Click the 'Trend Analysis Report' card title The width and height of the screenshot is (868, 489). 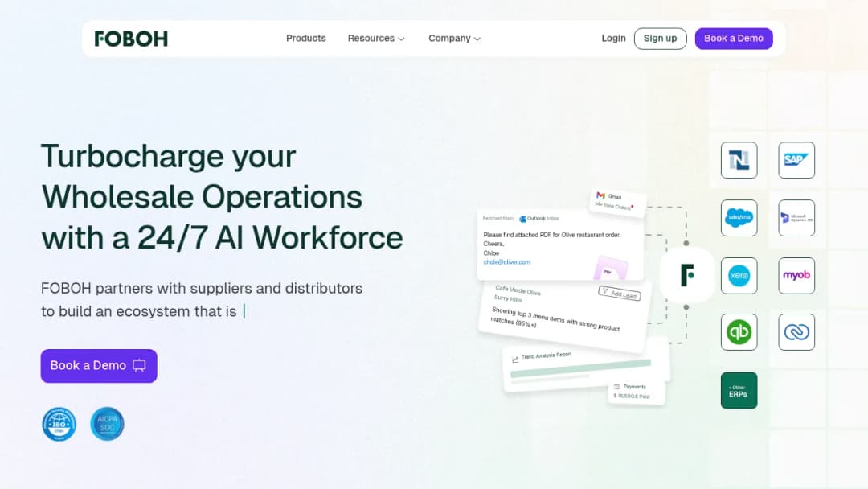tap(547, 355)
